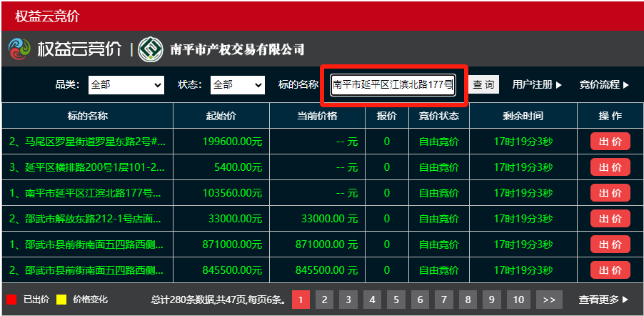
Task: Click 查看更多 to view more
Action: click(x=604, y=300)
